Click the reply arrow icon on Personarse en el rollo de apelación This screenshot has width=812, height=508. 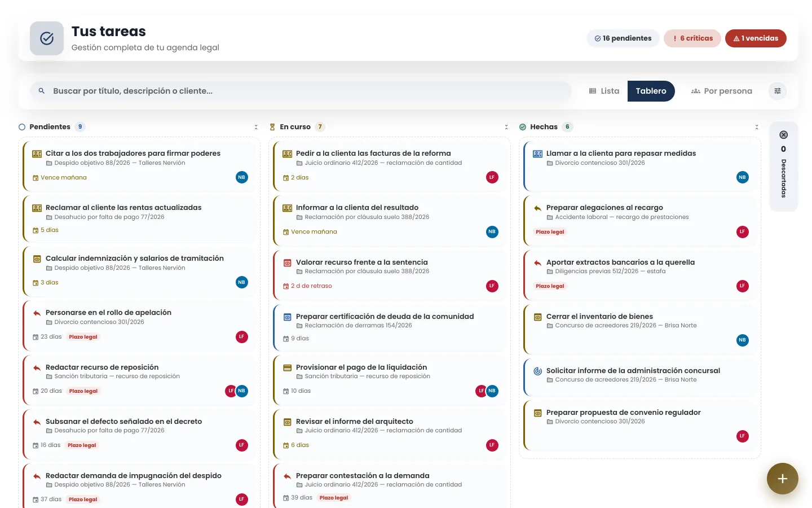pyautogui.click(x=37, y=313)
